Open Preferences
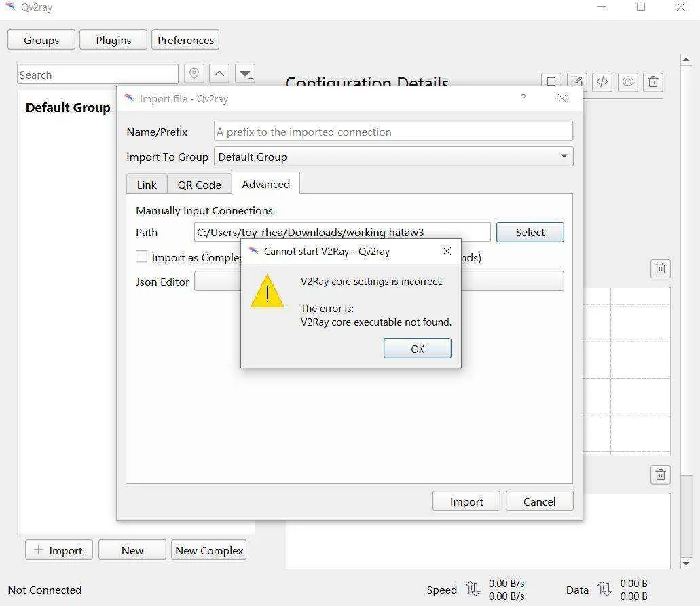 (x=185, y=40)
